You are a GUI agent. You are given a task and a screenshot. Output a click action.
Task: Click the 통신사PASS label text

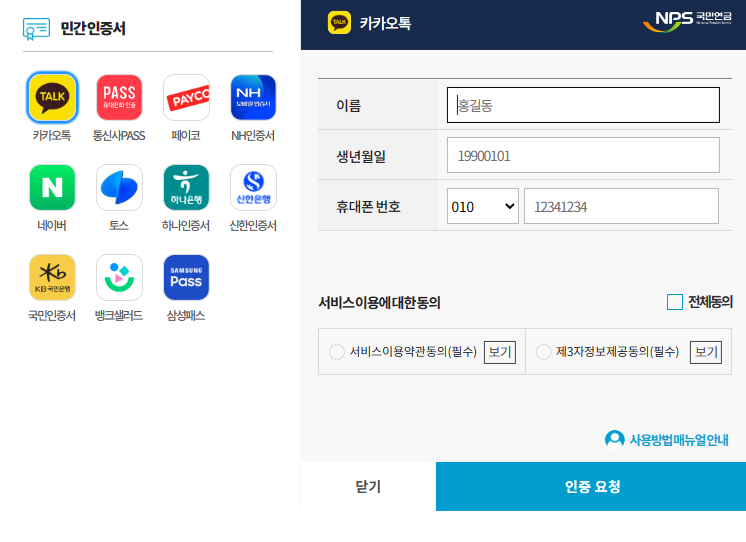[119, 136]
